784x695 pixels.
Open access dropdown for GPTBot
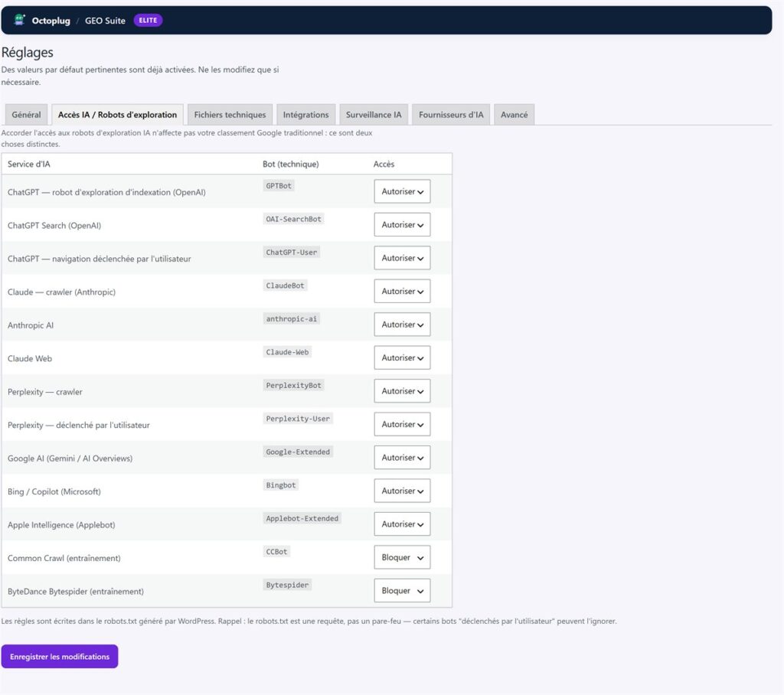[402, 191]
